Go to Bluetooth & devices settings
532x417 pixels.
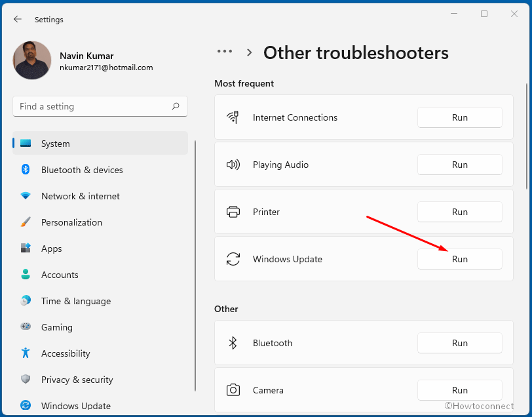(x=100, y=169)
